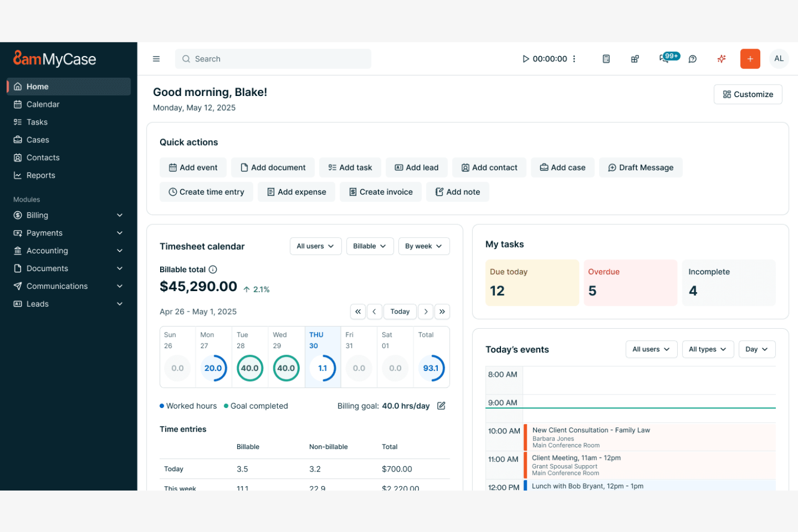The width and height of the screenshot is (798, 532).
Task: Expand the Billing module in the sidebar
Action: point(38,215)
